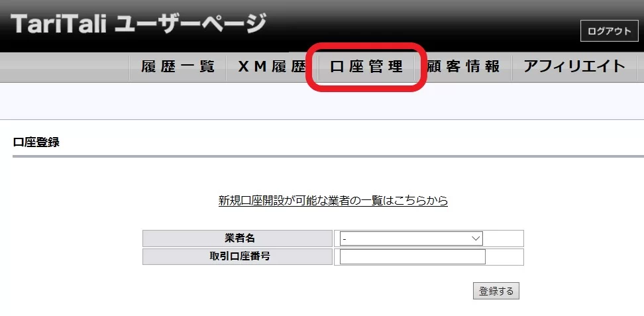The image size is (644, 316).
Task: Click the 登録する register button
Action: tap(496, 291)
